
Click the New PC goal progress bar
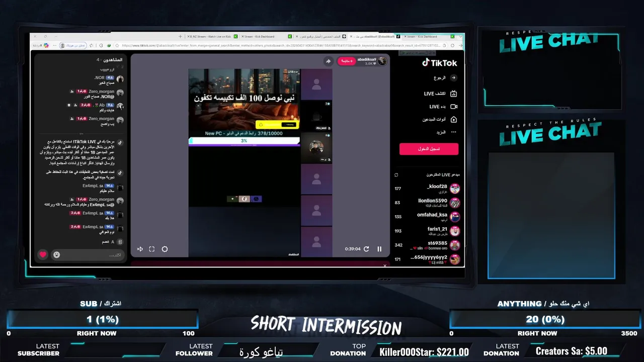(244, 141)
